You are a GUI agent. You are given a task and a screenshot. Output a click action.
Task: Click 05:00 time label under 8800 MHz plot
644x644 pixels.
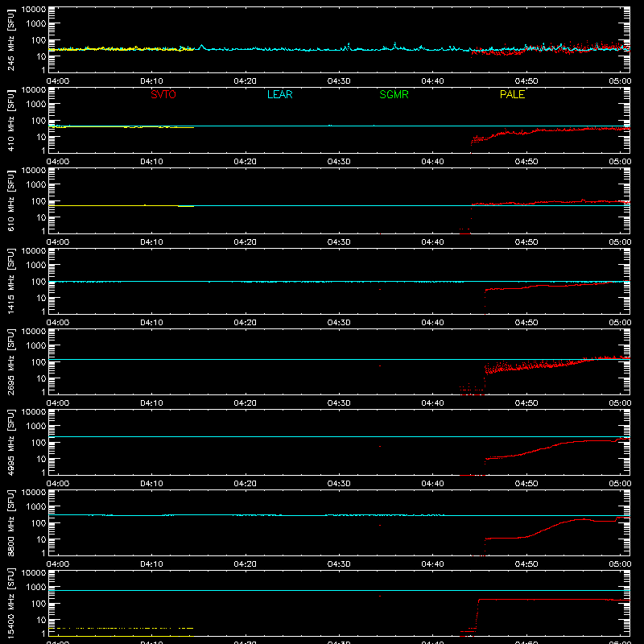[620, 564]
